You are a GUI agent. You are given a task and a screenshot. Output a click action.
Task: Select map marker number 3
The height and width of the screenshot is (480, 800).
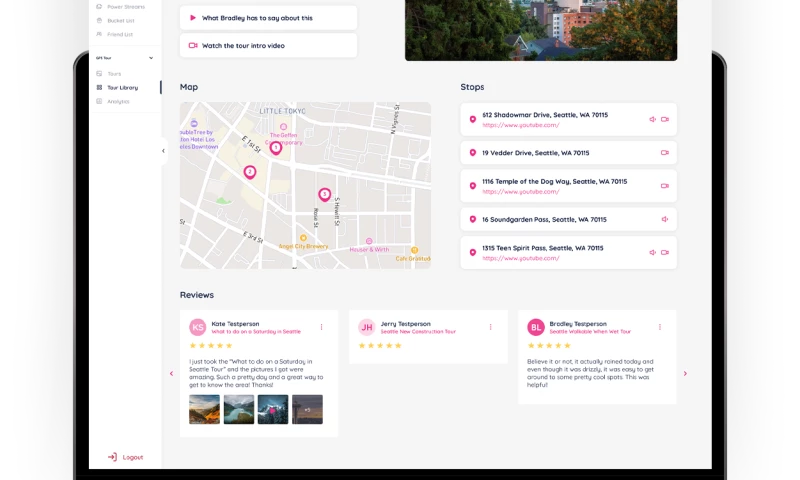(x=324, y=194)
